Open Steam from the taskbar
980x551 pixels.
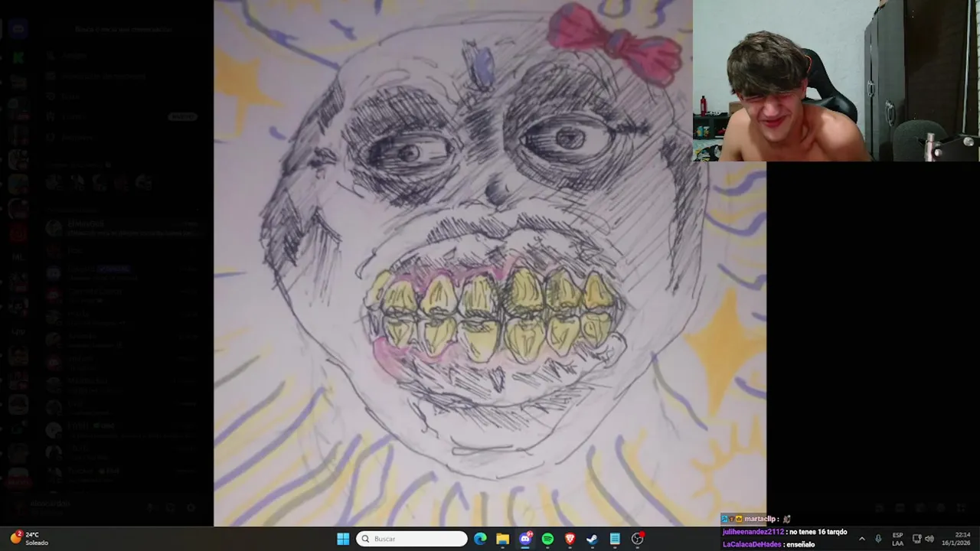[x=592, y=539]
